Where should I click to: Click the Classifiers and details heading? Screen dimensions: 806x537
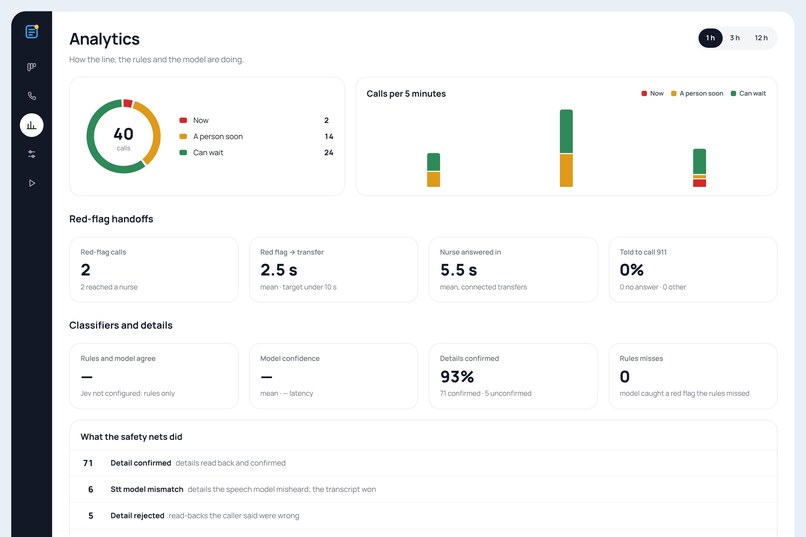pyautogui.click(x=121, y=325)
